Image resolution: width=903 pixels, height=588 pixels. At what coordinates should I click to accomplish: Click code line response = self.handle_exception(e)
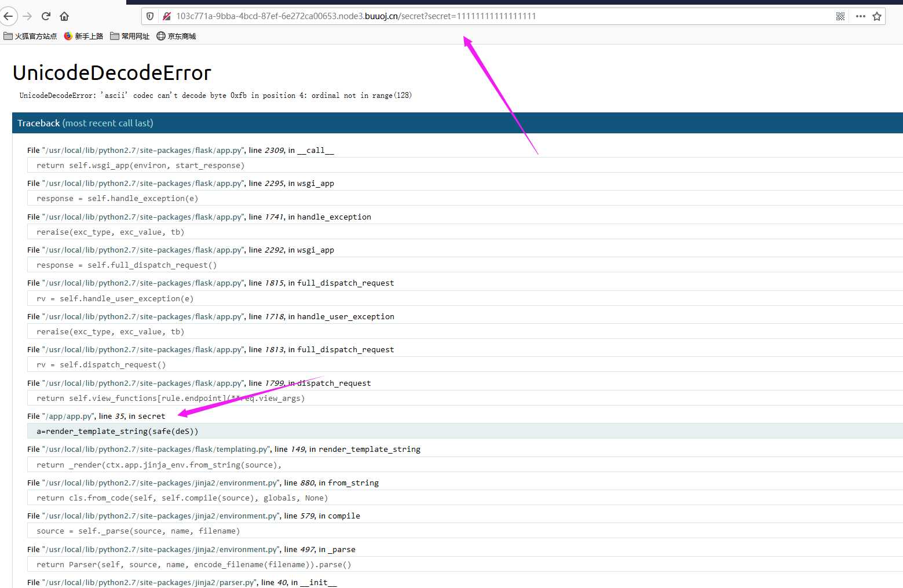[x=465, y=199]
